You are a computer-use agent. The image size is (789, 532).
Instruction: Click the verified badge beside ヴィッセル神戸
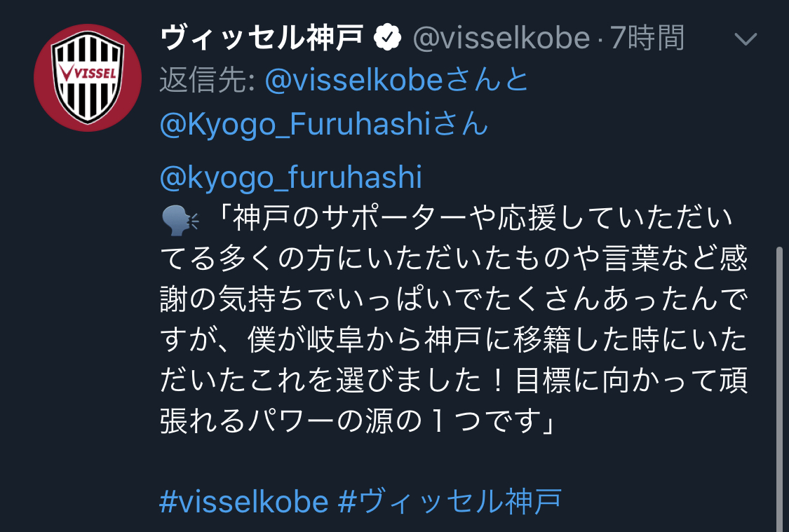tap(387, 38)
